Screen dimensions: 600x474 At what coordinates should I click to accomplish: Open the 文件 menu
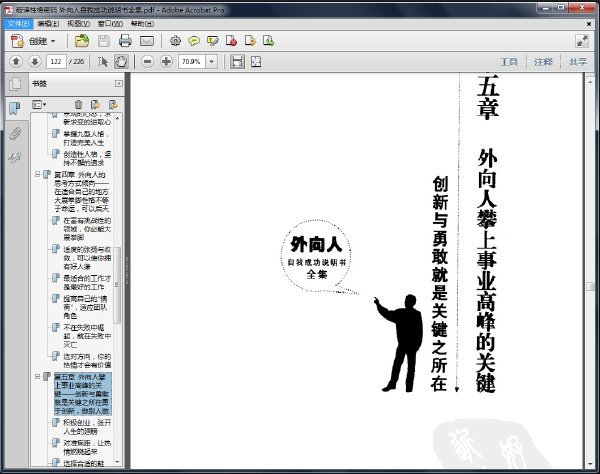pyautogui.click(x=18, y=24)
